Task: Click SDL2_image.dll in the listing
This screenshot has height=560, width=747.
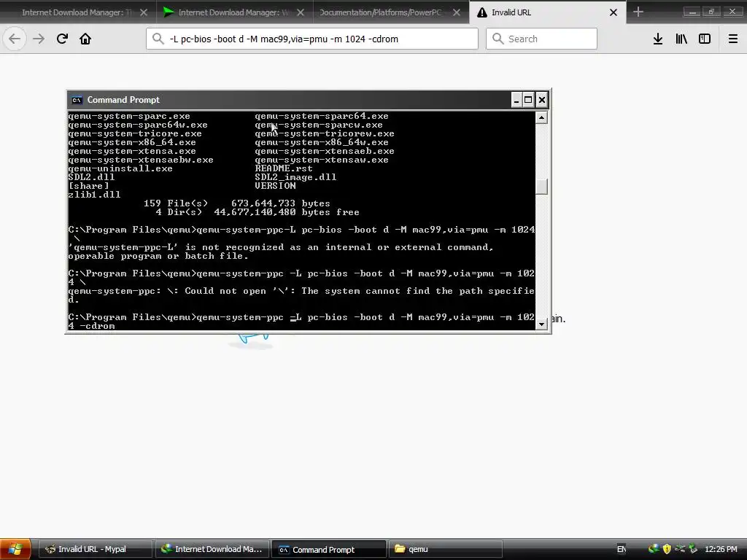Action: [295, 177]
